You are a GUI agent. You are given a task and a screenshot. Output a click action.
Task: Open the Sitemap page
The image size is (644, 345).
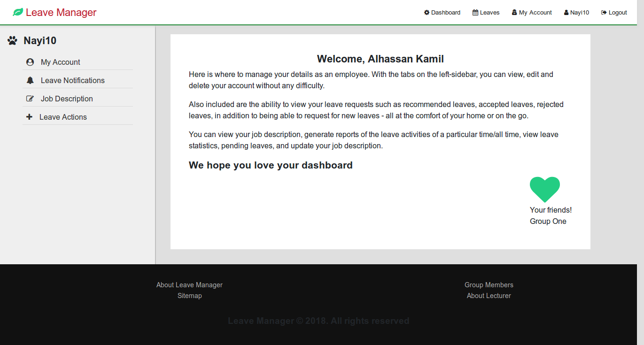click(x=189, y=295)
